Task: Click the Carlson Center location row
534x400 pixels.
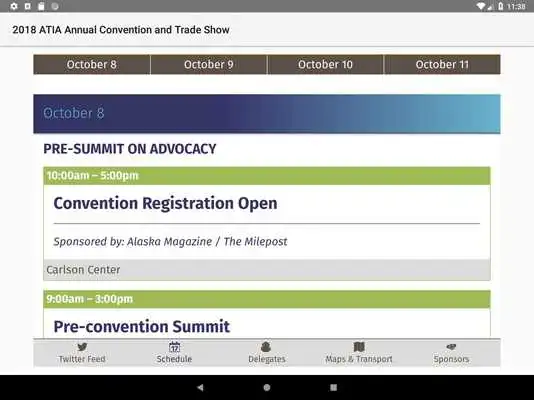Action: [x=267, y=270]
